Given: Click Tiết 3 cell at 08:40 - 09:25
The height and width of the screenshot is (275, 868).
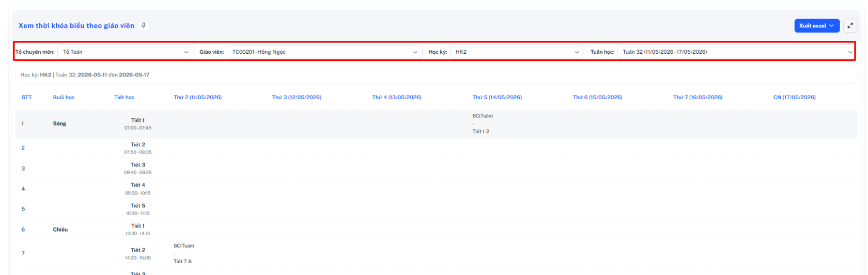Looking at the screenshot, I should [x=138, y=169].
